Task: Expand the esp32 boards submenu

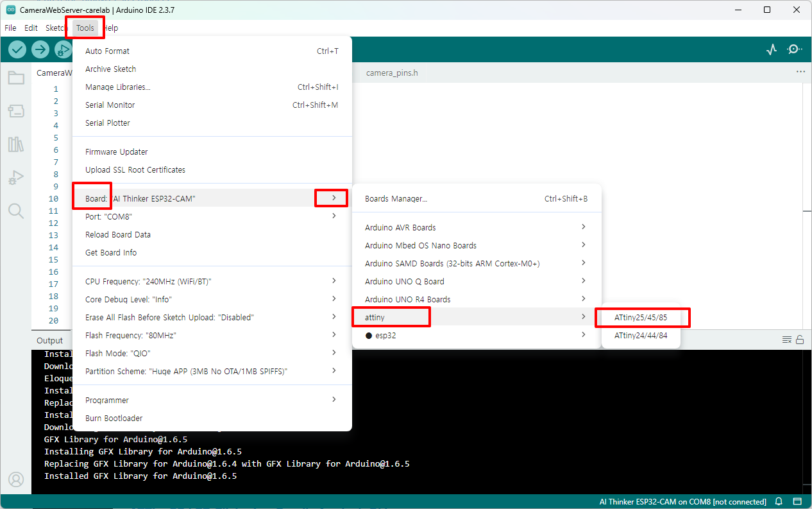Action: [477, 335]
